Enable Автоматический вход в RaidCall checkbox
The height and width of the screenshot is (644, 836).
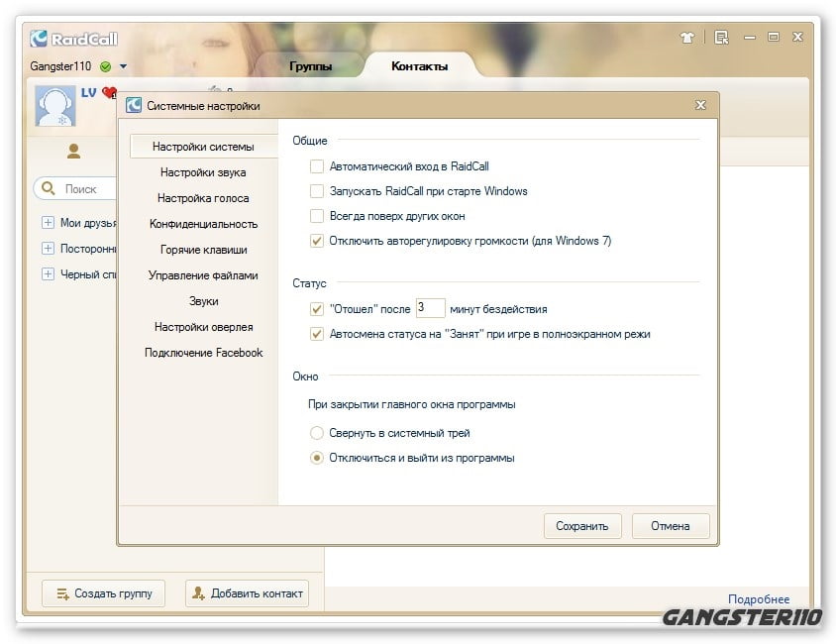(317, 166)
